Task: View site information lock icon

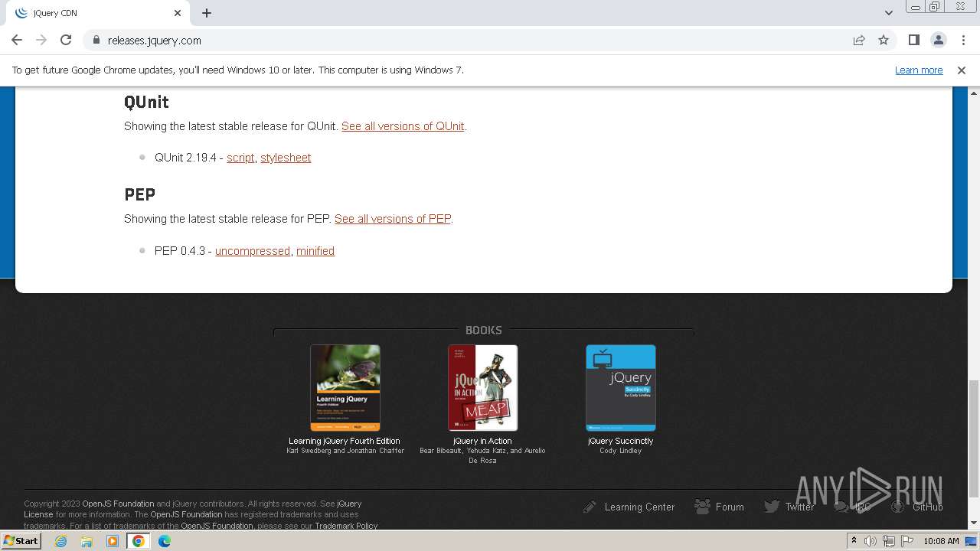Action: pyautogui.click(x=96, y=40)
